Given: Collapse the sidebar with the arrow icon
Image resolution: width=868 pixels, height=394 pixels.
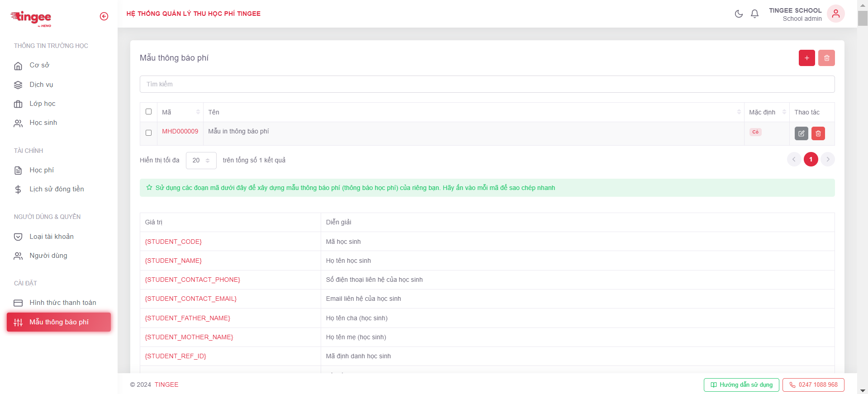Looking at the screenshot, I should [104, 16].
